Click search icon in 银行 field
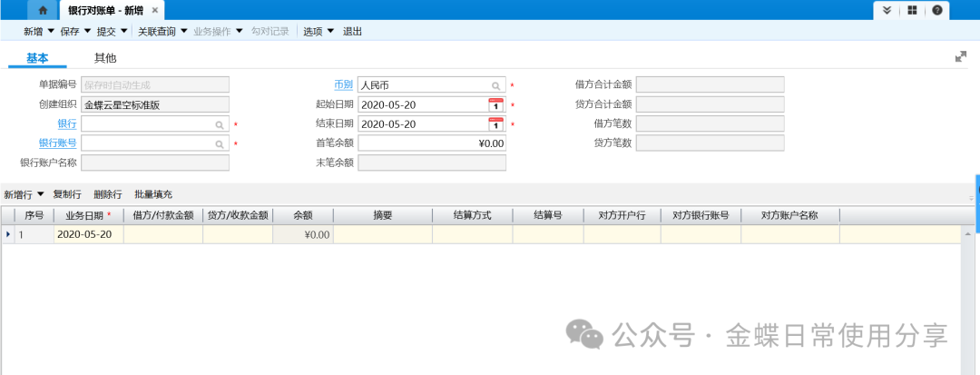Image resolution: width=980 pixels, height=375 pixels. [x=220, y=124]
